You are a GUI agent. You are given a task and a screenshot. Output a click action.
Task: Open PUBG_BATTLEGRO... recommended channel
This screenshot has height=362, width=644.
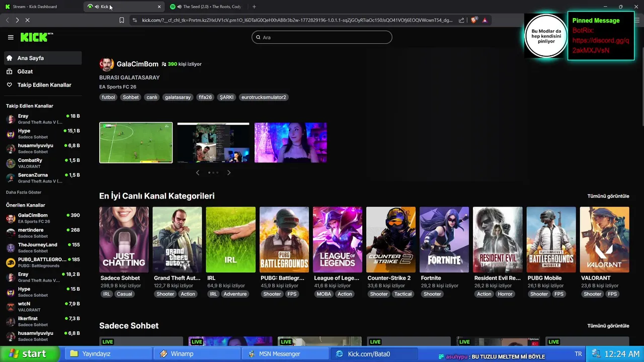coord(43,262)
